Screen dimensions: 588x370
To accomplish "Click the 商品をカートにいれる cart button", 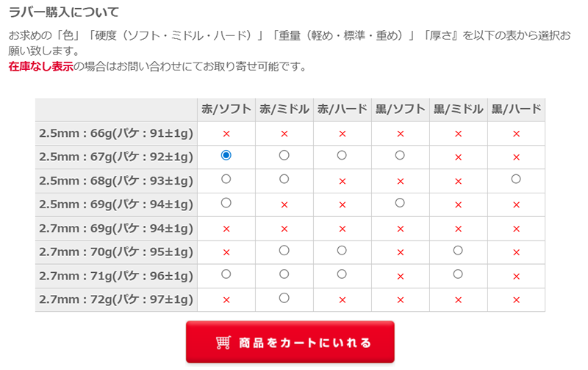I will point(290,342).
